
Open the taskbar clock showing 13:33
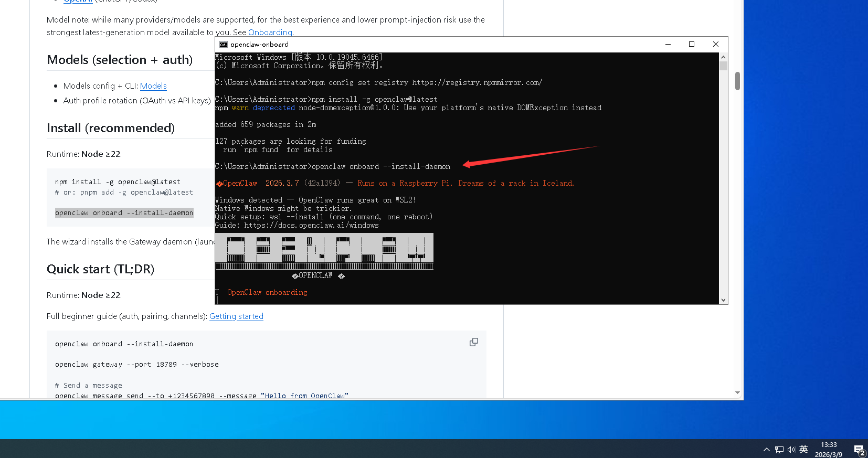click(x=829, y=449)
